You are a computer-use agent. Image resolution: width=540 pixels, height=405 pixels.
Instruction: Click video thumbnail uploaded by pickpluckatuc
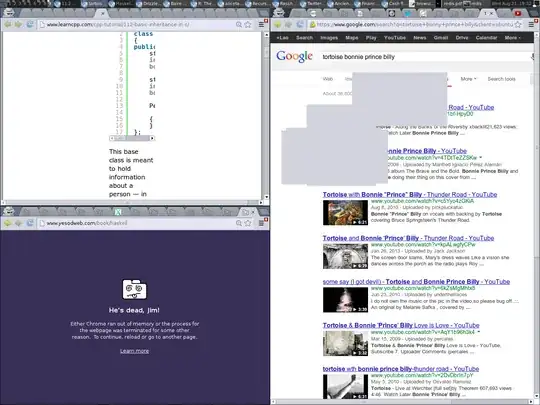click(345, 213)
